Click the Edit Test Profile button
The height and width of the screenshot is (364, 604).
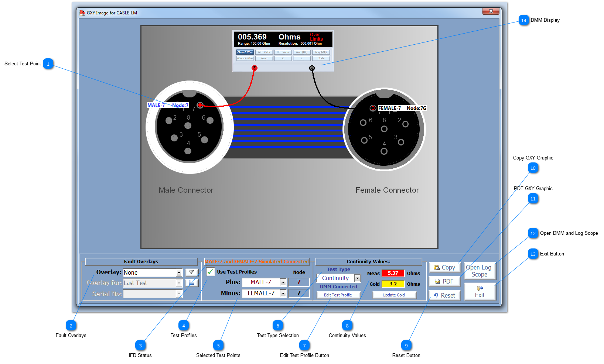[338, 295]
